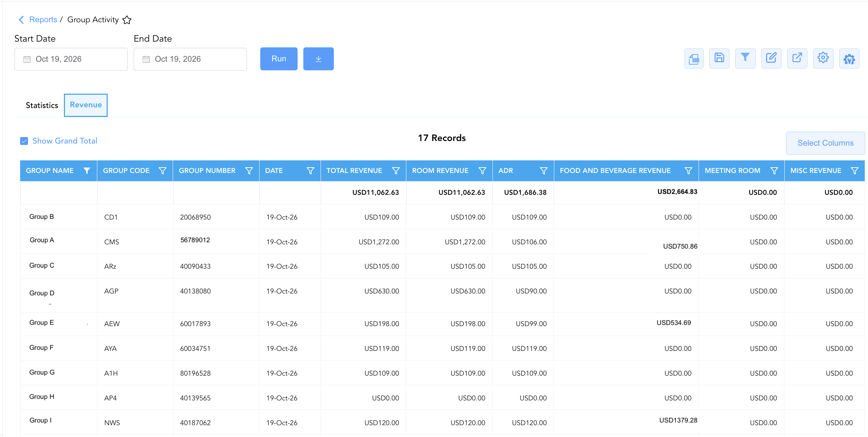Filter the Group Code column

click(x=163, y=171)
